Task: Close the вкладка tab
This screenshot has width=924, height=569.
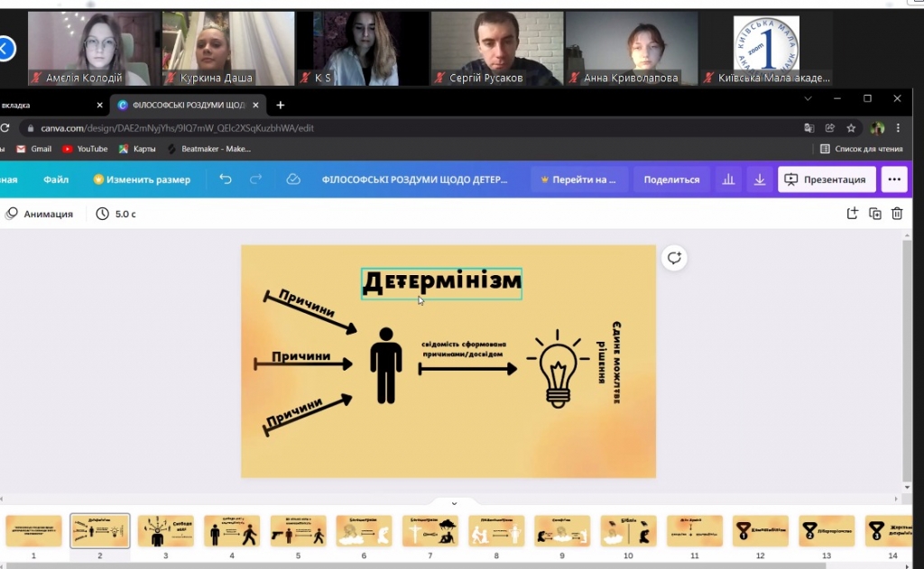Action: [99, 105]
